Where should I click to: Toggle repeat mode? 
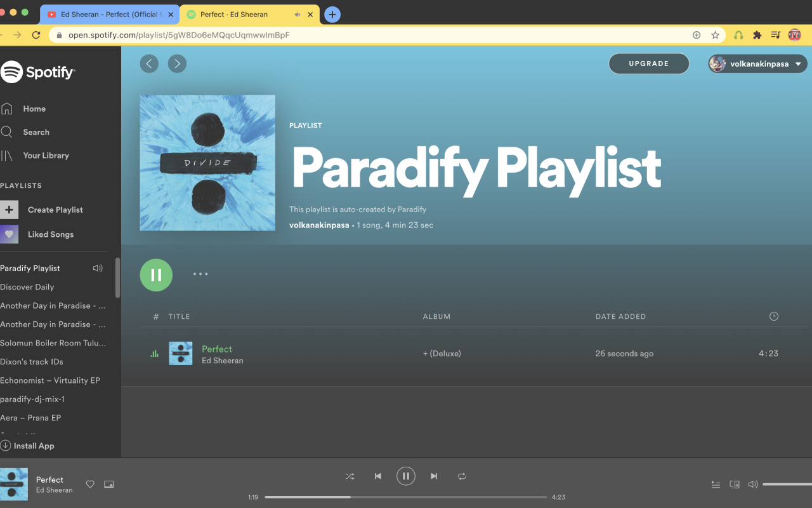coord(462,476)
